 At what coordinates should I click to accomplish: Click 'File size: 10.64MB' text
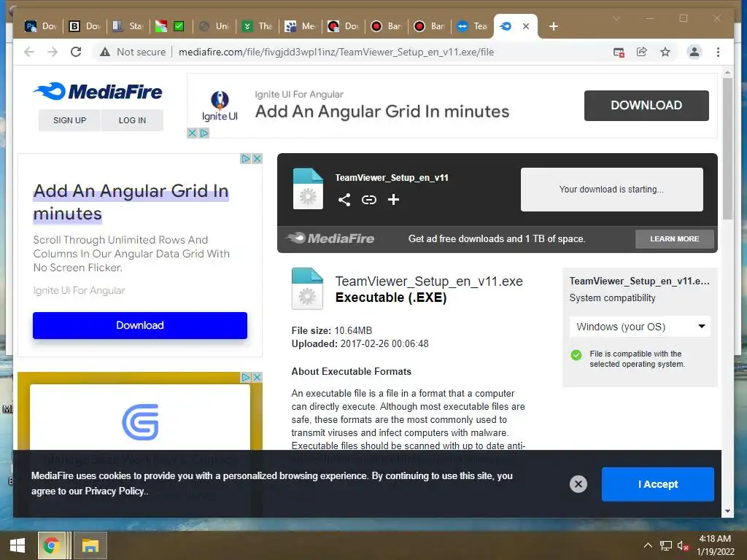point(332,330)
